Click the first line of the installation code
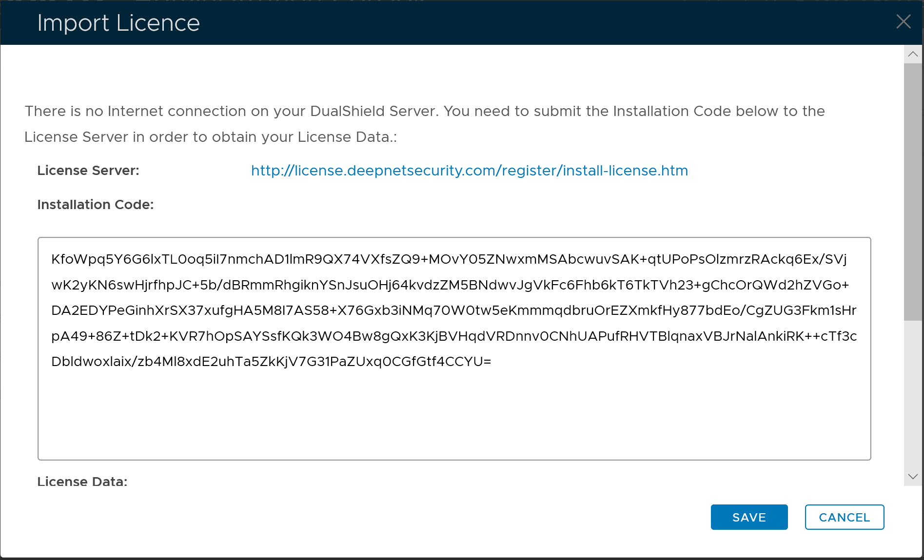This screenshot has width=924, height=560. (x=449, y=259)
